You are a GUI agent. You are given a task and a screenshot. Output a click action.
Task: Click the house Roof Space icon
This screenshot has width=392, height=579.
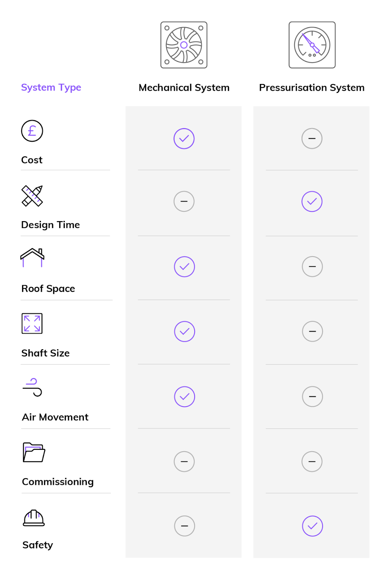pos(32,258)
